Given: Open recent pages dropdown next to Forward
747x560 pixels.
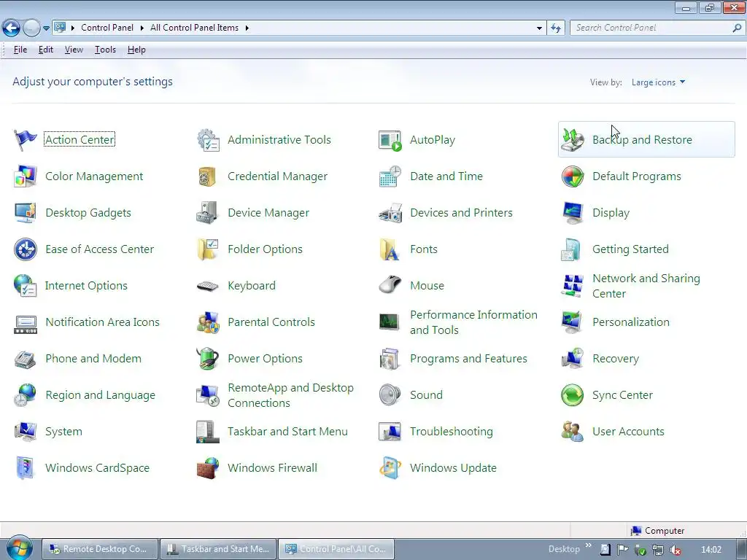Looking at the screenshot, I should (x=46, y=28).
